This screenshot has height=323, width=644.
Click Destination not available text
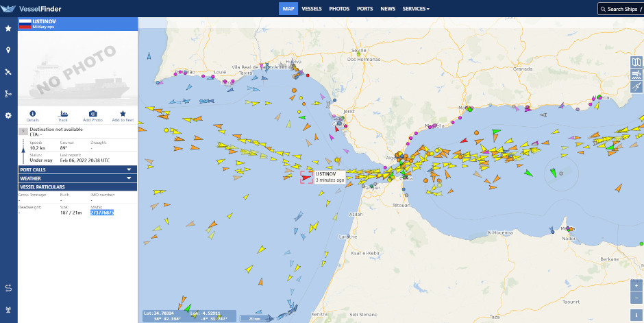pos(56,130)
